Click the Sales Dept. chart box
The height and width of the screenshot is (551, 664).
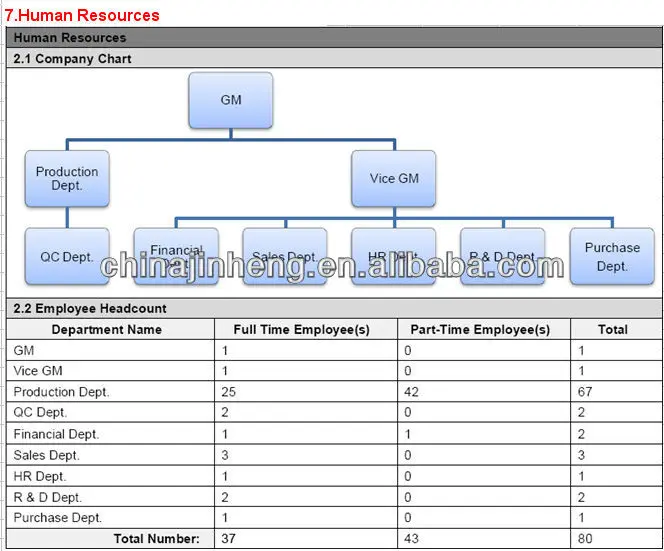284,257
